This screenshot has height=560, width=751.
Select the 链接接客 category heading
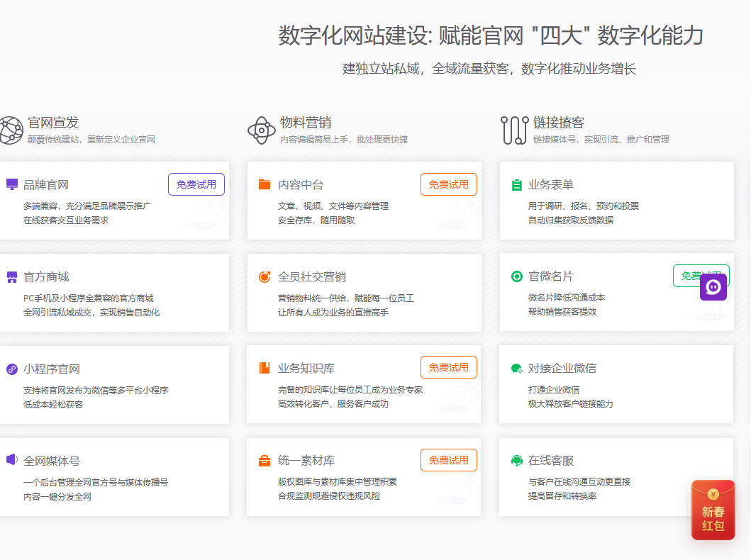[558, 122]
